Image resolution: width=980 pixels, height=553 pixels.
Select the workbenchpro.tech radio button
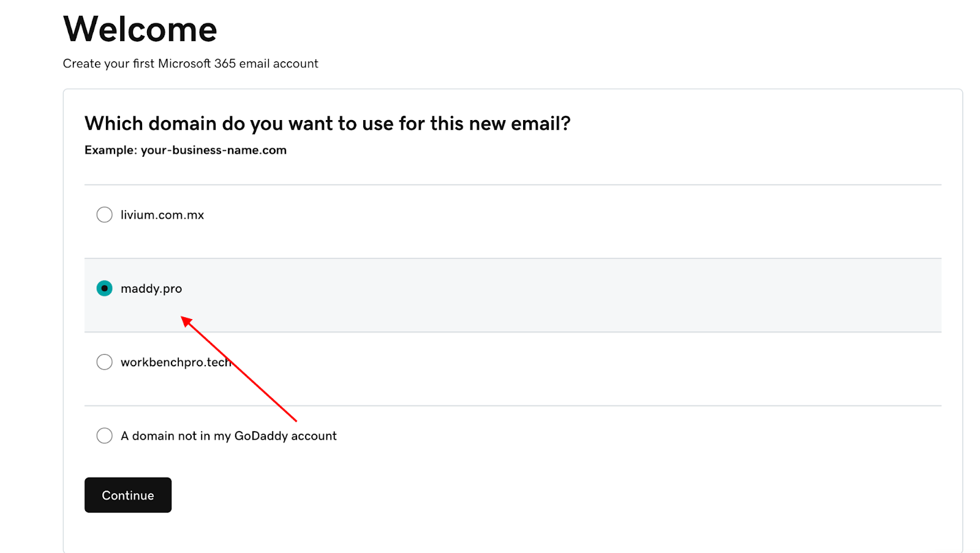pyautogui.click(x=105, y=362)
